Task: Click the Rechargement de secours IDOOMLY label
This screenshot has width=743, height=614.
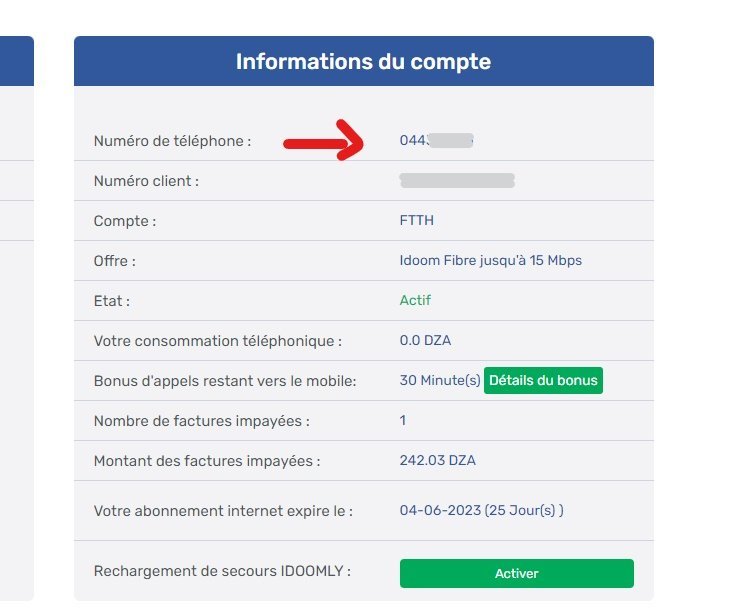Action: pos(222,571)
